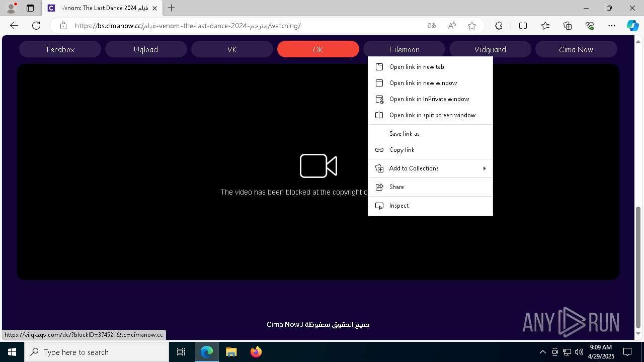View site information lock icon
The width and height of the screenshot is (644, 362).
63,26
